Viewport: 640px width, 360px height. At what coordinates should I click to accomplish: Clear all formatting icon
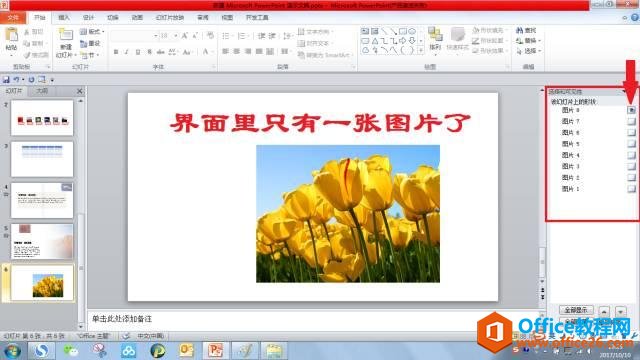pyautogui.click(x=210, y=36)
